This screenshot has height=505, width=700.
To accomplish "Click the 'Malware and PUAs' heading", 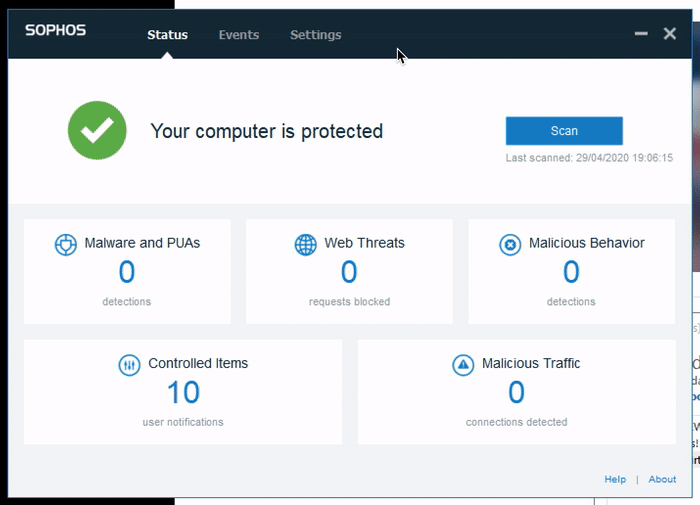I will 142,243.
